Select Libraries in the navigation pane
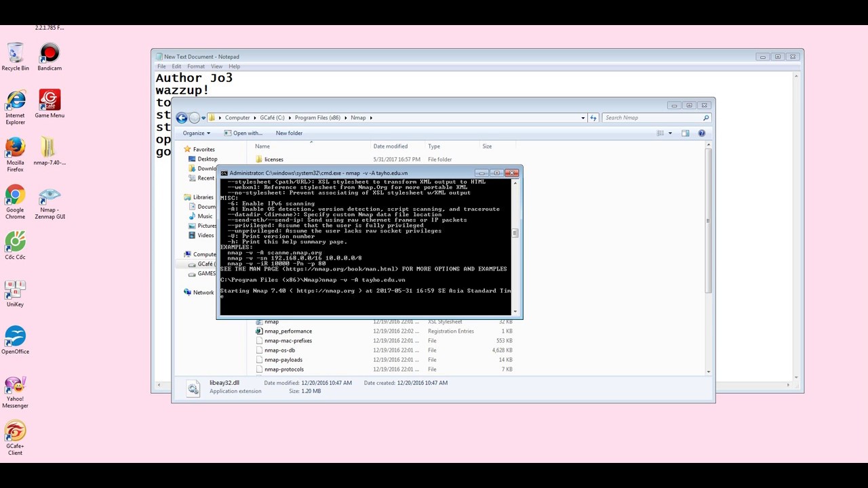 [x=203, y=197]
